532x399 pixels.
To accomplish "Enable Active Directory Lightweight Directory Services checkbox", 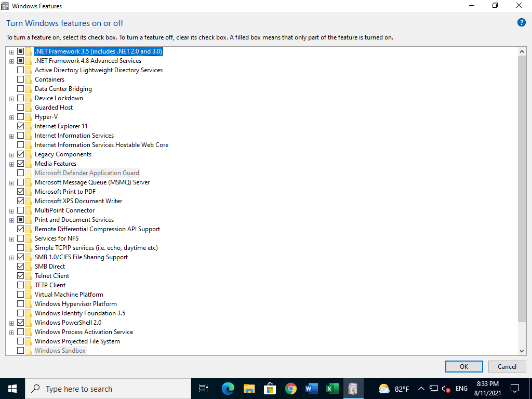I will click(20, 70).
